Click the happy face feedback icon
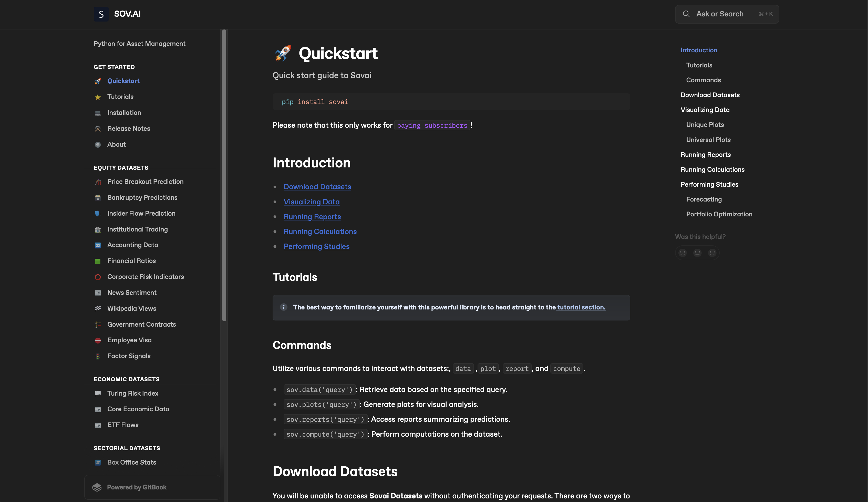 coord(712,253)
